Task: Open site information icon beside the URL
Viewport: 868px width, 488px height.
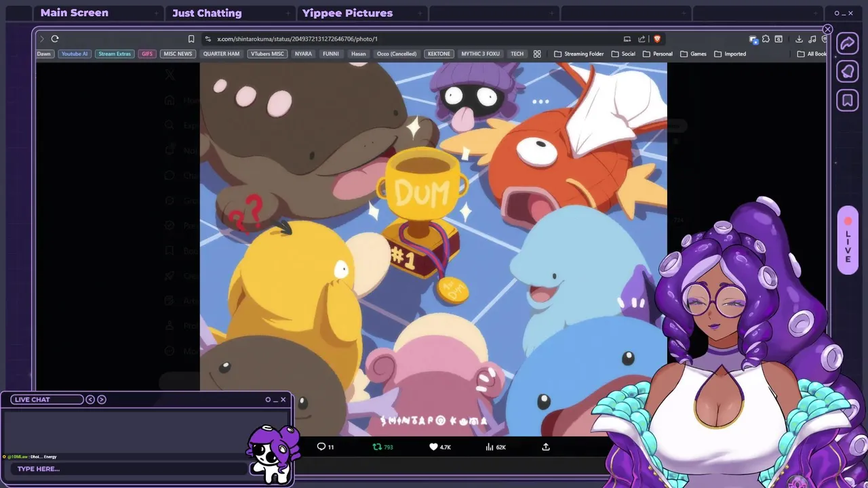Action: click(208, 39)
